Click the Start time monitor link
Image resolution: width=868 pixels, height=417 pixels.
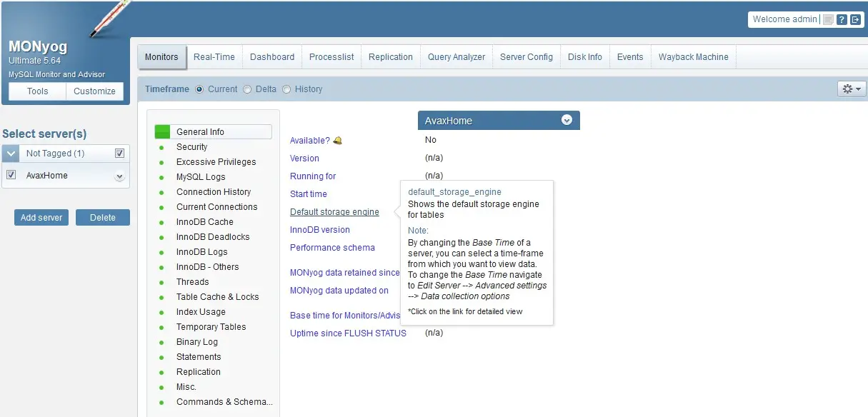pos(309,194)
